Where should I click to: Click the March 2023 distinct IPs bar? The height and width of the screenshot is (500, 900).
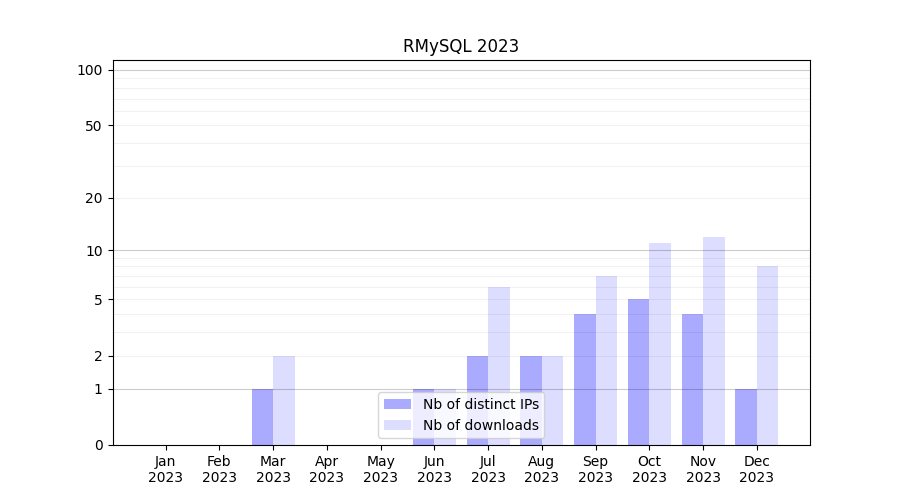click(x=262, y=417)
